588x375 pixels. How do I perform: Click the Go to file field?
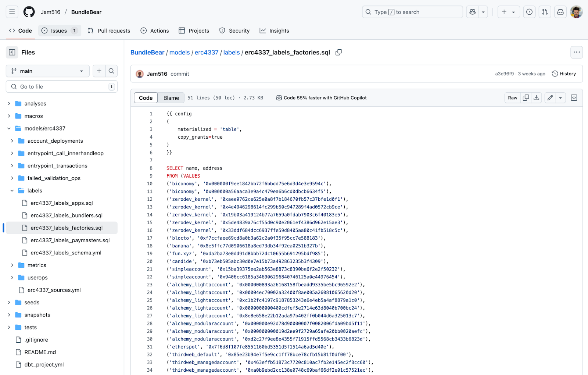point(62,87)
